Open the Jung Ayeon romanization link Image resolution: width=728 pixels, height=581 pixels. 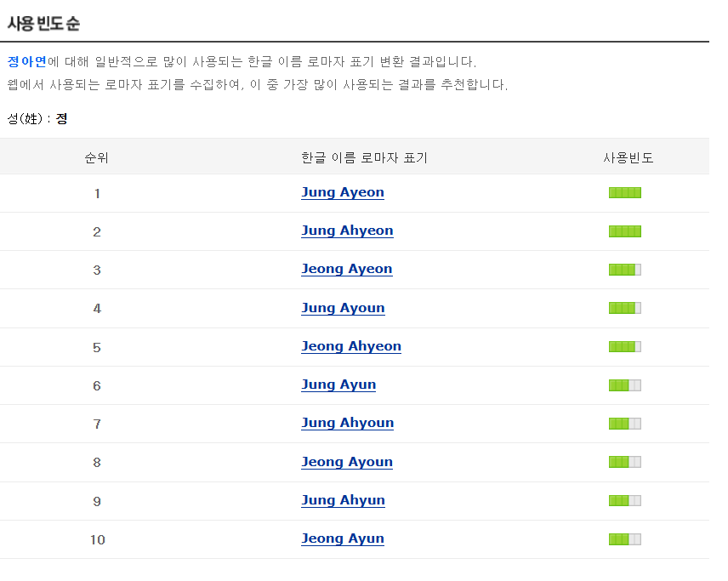click(x=343, y=192)
